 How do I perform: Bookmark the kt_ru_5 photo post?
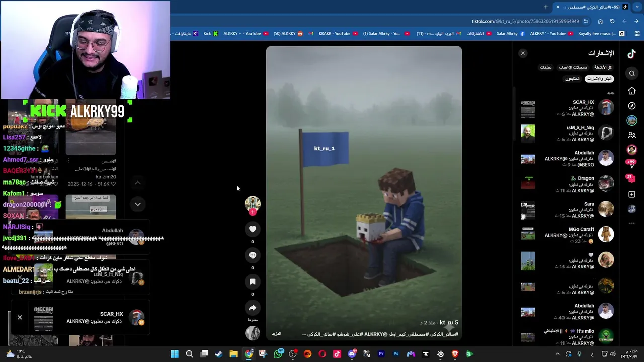pos(253,282)
